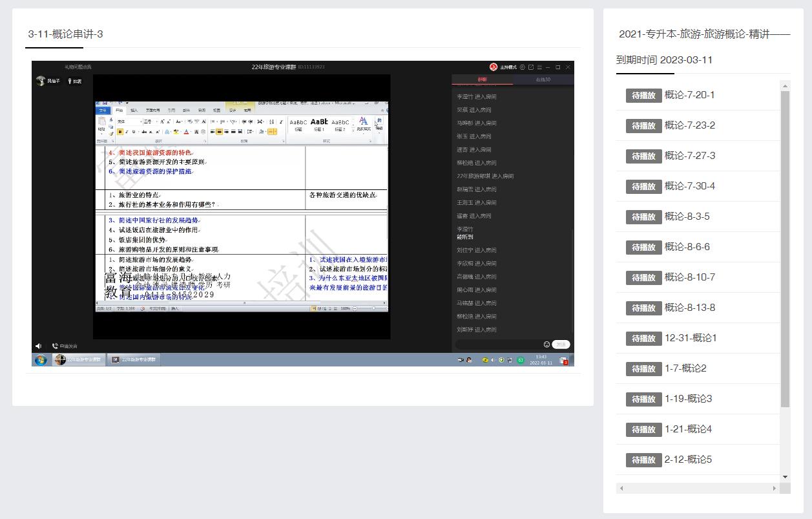Select the 群聊 tab in chat panel
The width and height of the screenshot is (812, 519).
coord(483,79)
